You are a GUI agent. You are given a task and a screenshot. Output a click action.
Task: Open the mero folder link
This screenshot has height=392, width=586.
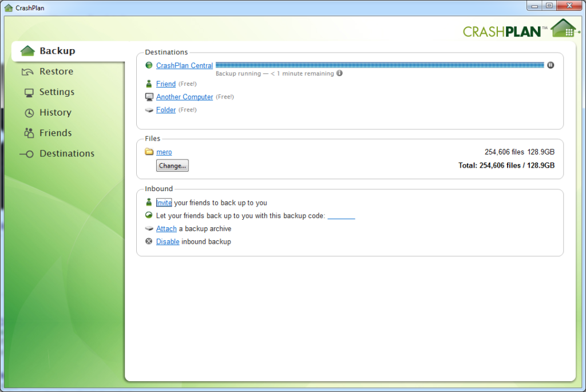point(164,152)
